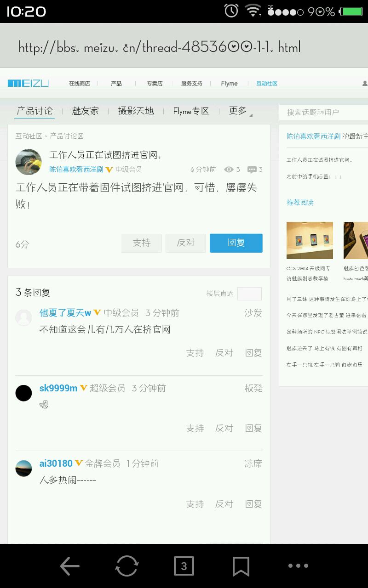Image resolution: width=368 pixels, height=588 pixels.
Task: Open the tab switcher showing 3 tabs
Action: [x=184, y=566]
